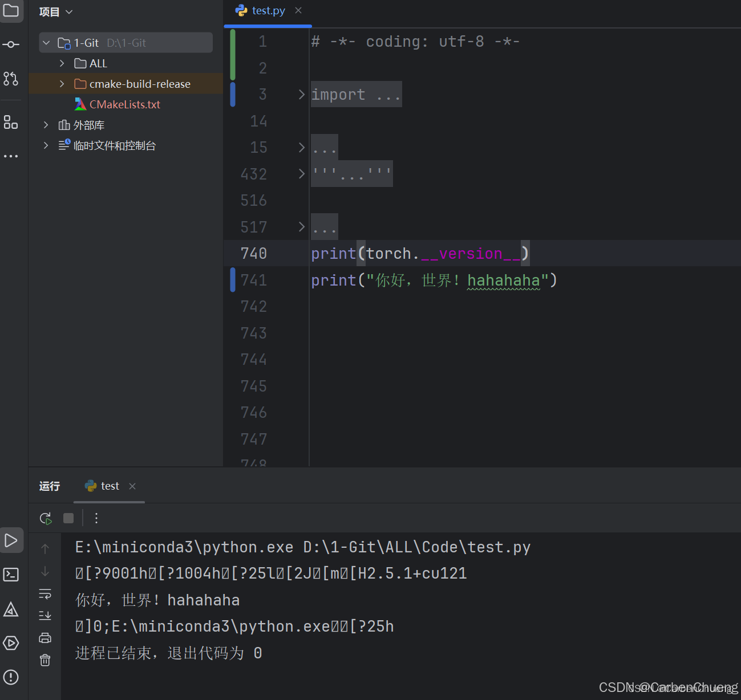Open the Project tool window folder icon
The image size is (741, 700).
[x=11, y=10]
